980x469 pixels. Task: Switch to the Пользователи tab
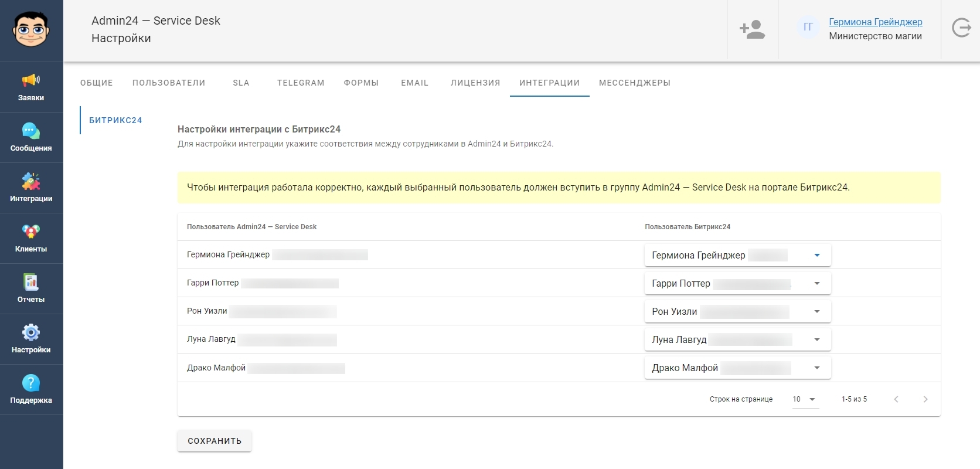pyautogui.click(x=169, y=83)
